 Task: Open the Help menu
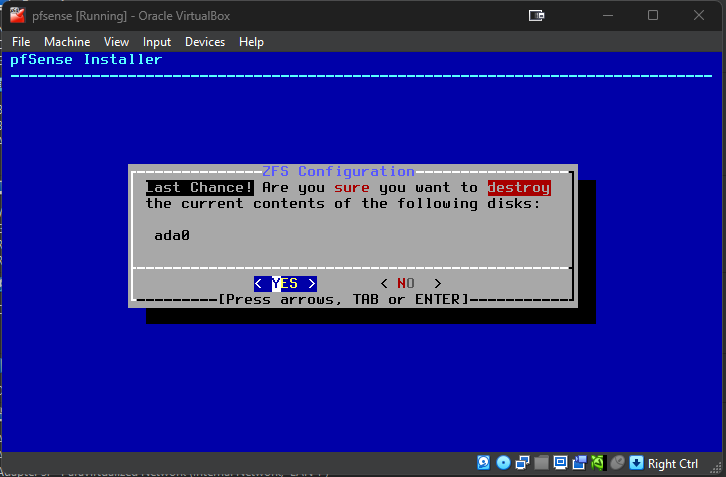(x=251, y=42)
